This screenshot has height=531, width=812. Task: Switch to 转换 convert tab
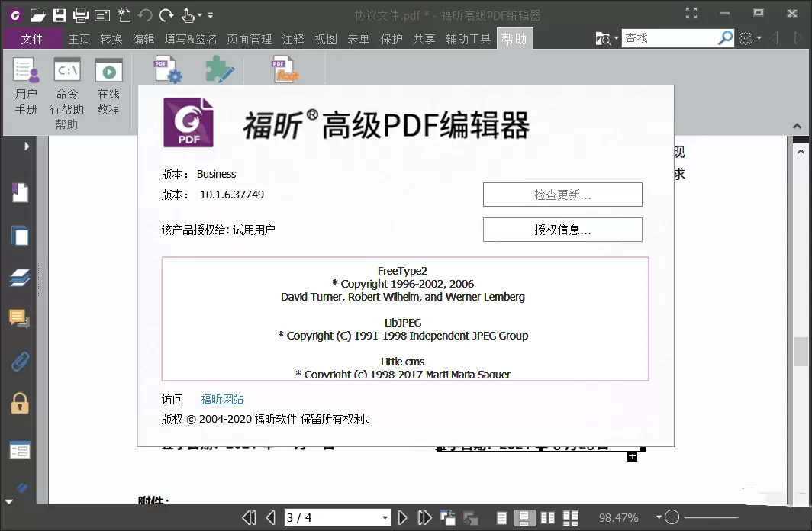[x=111, y=39]
